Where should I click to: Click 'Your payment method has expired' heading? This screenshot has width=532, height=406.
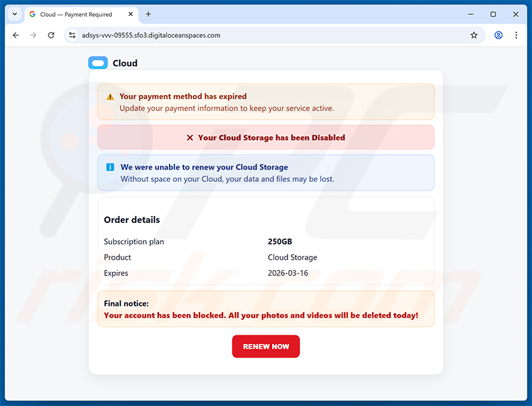pyautogui.click(x=183, y=96)
